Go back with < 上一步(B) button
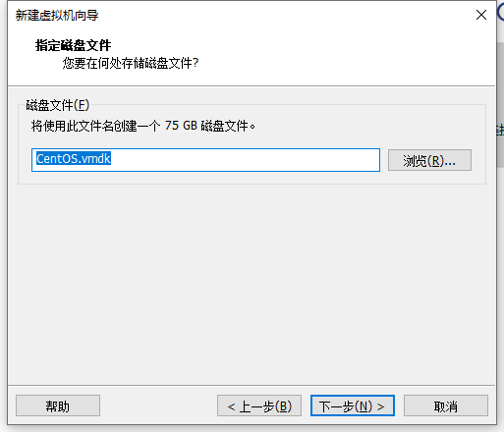 click(259, 405)
